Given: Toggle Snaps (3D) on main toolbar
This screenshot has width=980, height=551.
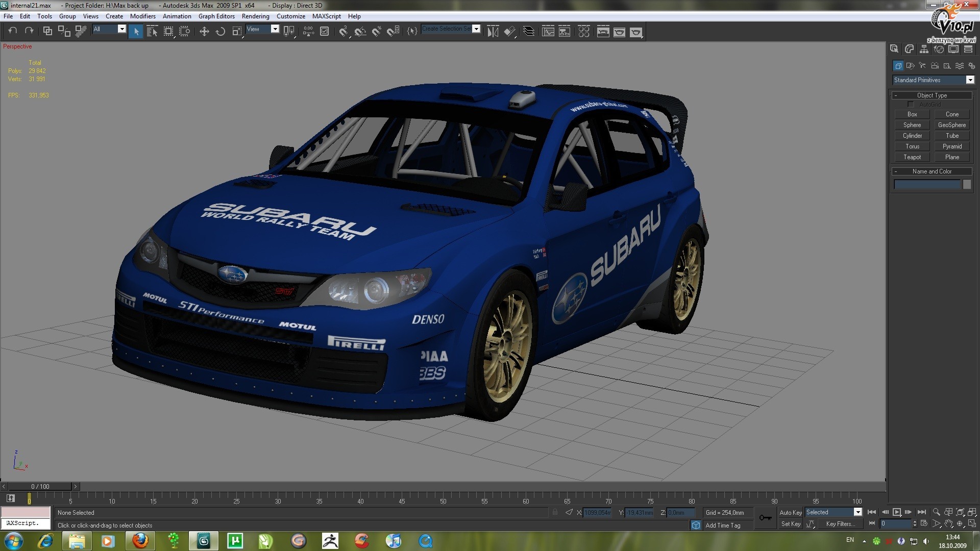Looking at the screenshot, I should tap(344, 32).
